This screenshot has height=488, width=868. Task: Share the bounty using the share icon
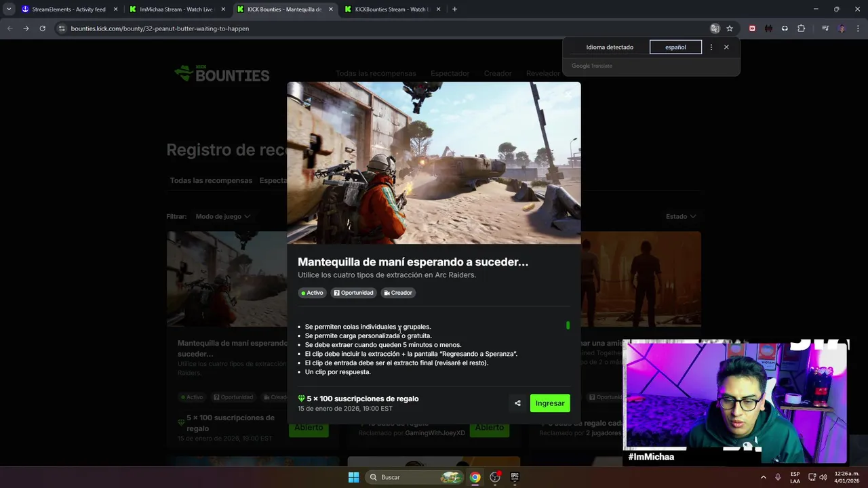point(517,403)
